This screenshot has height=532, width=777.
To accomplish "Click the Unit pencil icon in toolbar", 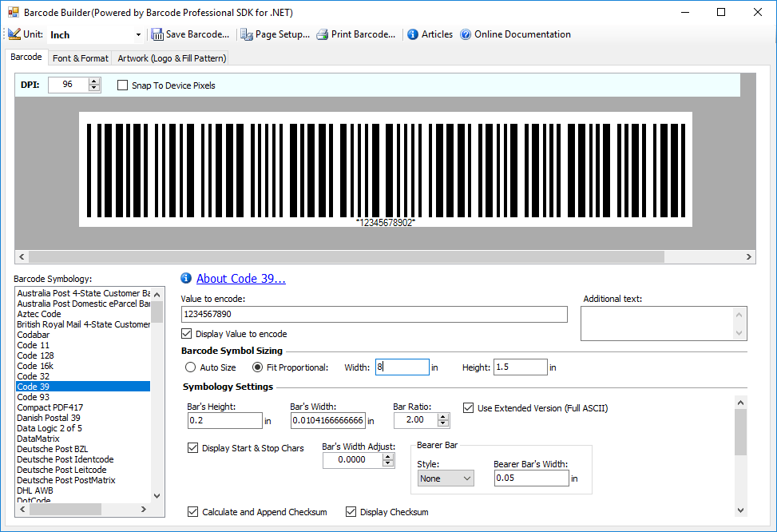I will [x=14, y=34].
